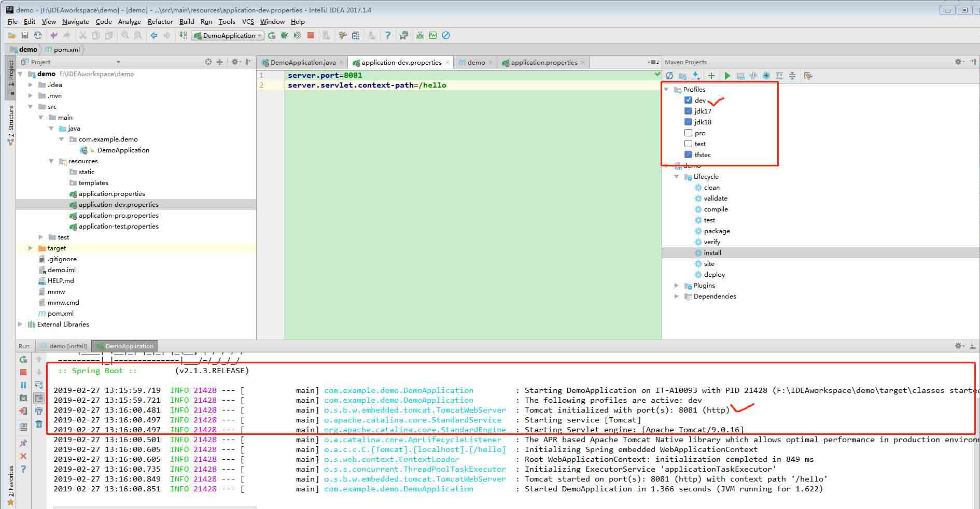Rerun DemoApplication in Run panel
980x509 pixels.
point(23,359)
